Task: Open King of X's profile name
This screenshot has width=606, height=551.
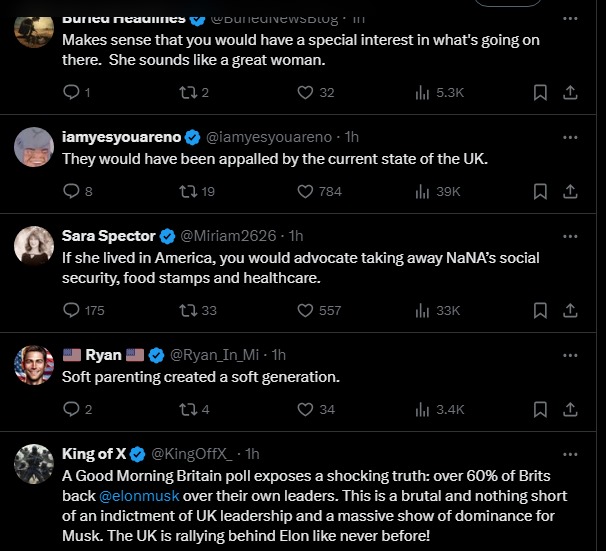Action: point(94,453)
